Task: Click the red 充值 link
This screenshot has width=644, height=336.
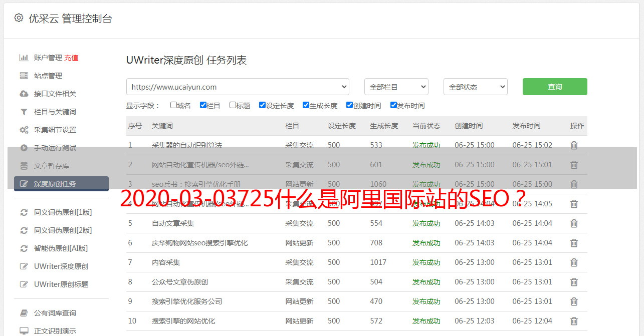Action: point(71,58)
